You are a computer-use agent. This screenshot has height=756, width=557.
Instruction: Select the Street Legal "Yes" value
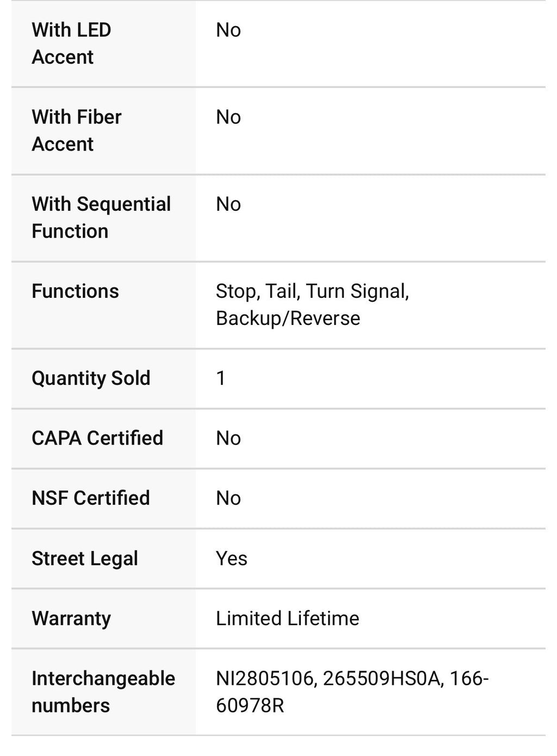(232, 559)
